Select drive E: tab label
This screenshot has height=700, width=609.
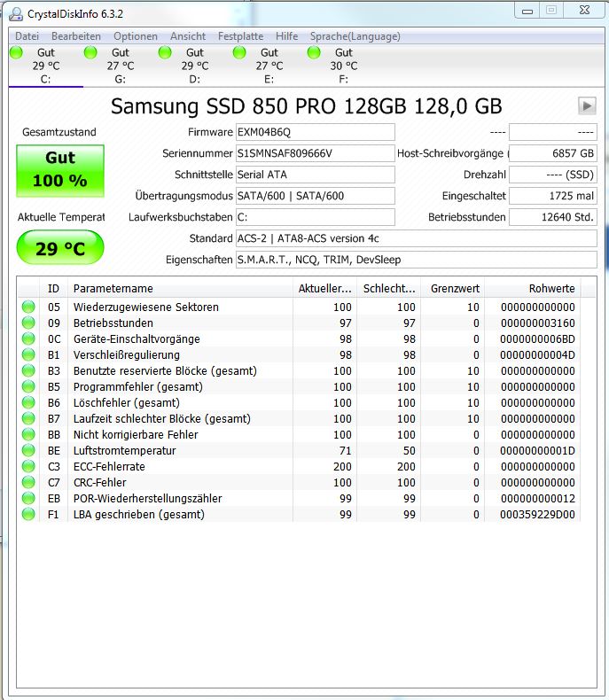(269, 80)
